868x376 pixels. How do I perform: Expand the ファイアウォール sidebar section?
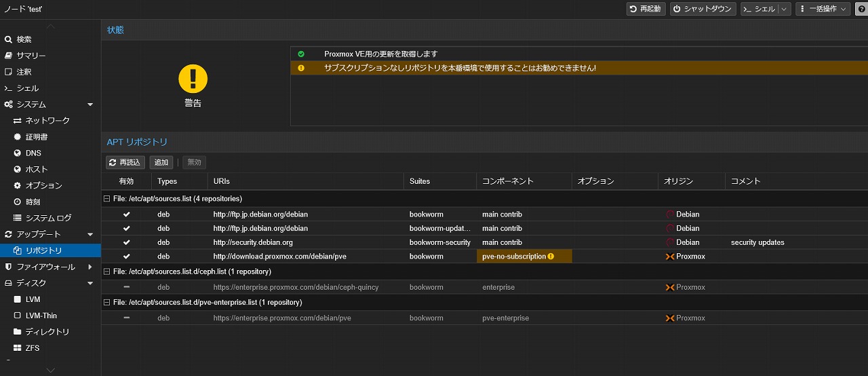[90, 267]
